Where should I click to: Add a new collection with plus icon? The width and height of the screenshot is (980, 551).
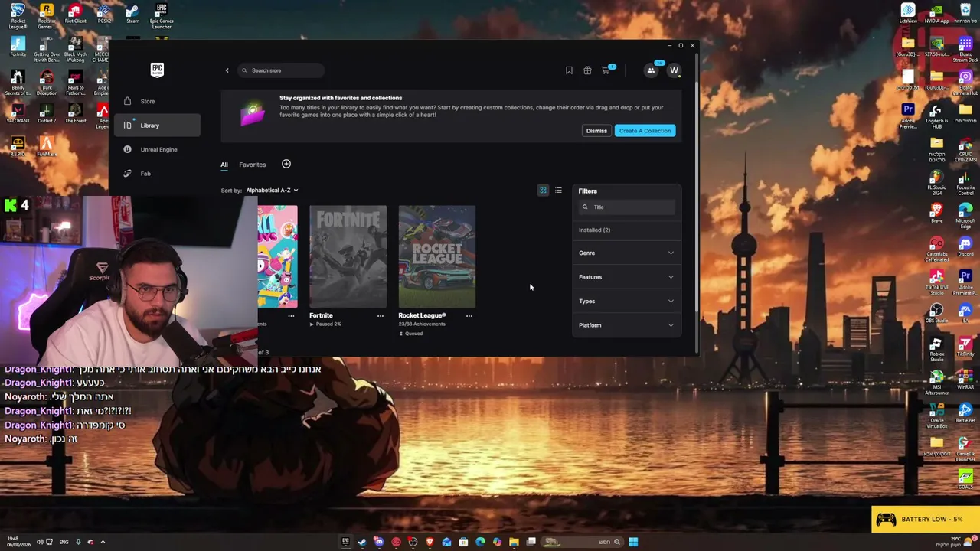(x=286, y=164)
